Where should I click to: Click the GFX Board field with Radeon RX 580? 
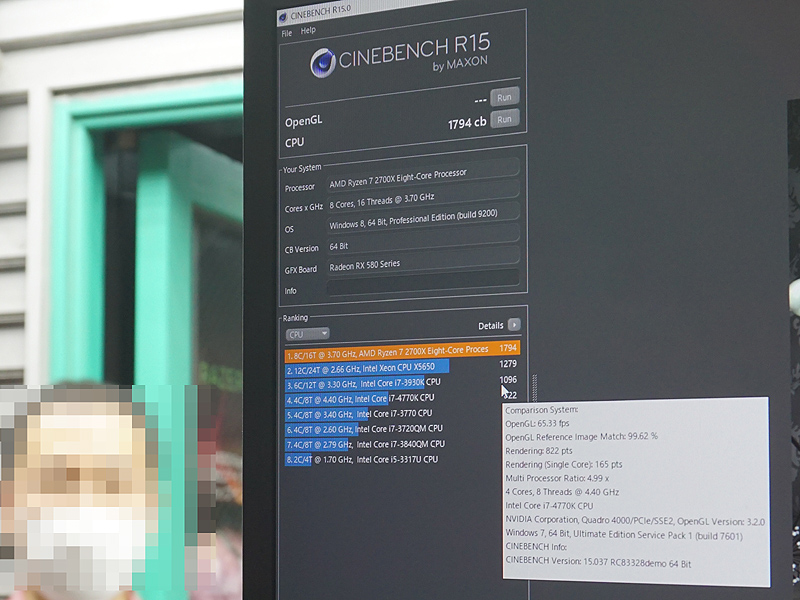coord(423,262)
